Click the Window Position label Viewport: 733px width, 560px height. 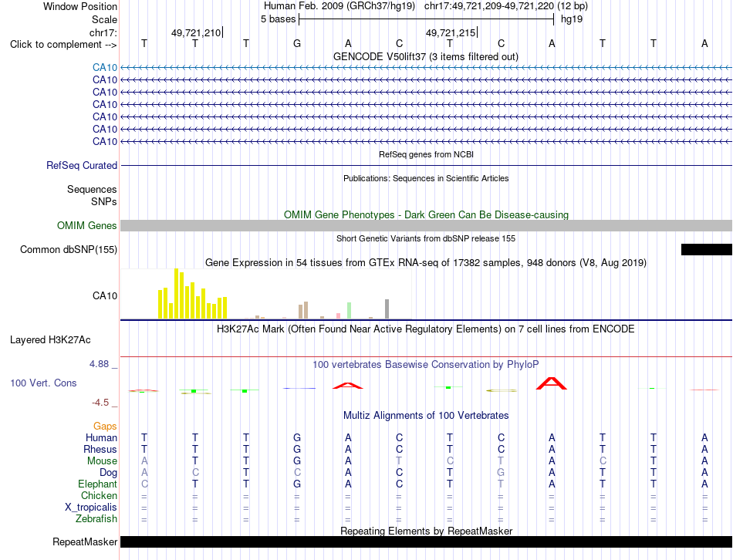[x=80, y=6]
